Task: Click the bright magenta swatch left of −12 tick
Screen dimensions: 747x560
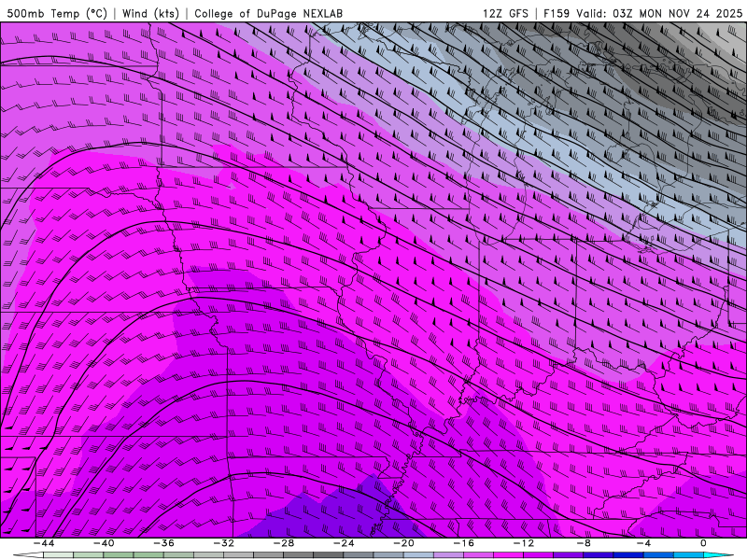Action: [x=508, y=554]
